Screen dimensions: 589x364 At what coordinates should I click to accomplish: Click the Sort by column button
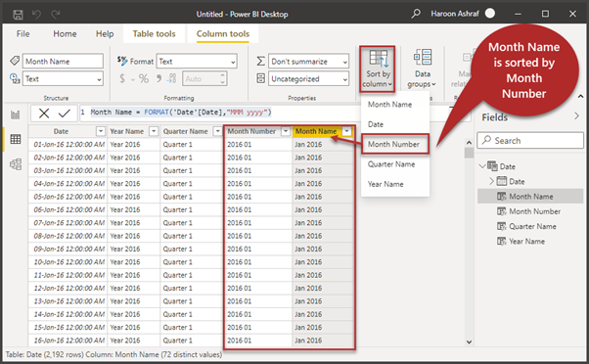pyautogui.click(x=377, y=69)
